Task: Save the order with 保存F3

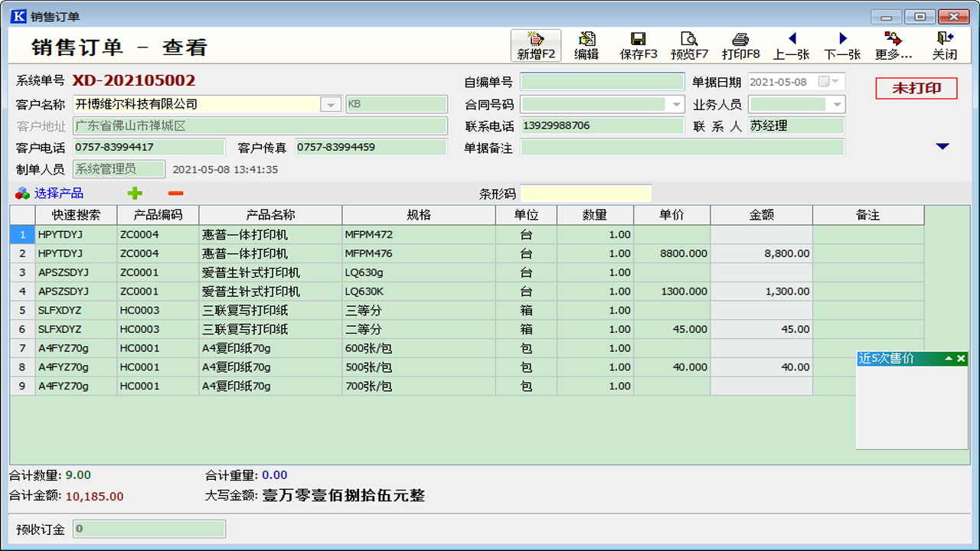Action: tap(638, 45)
